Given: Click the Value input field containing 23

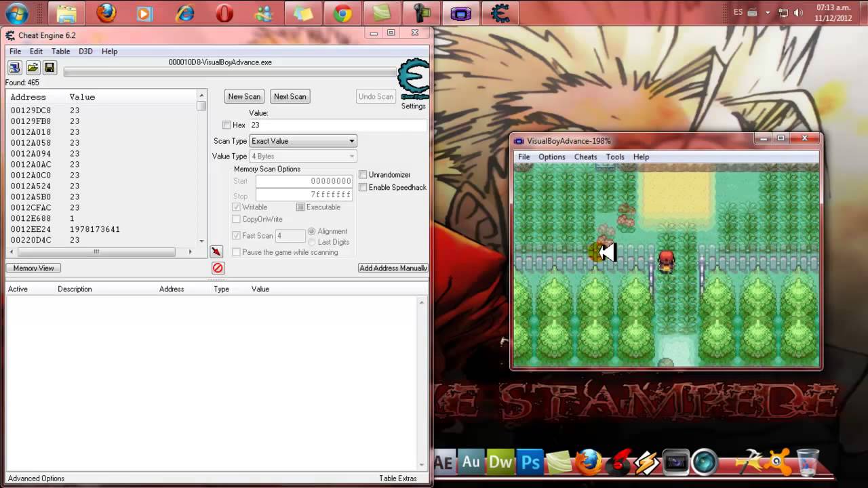Looking at the screenshot, I should (x=338, y=125).
